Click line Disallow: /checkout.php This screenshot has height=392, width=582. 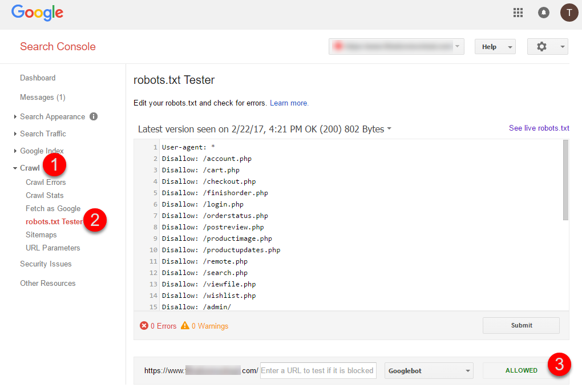(x=209, y=181)
